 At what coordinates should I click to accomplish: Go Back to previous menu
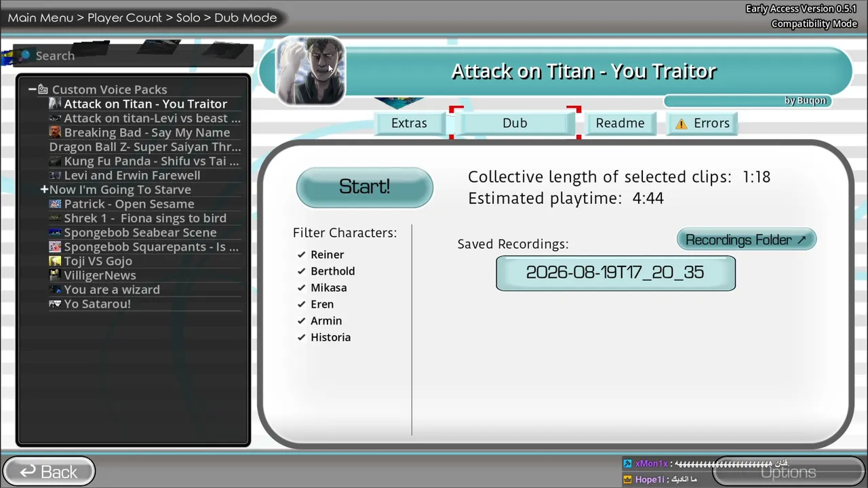pos(48,472)
